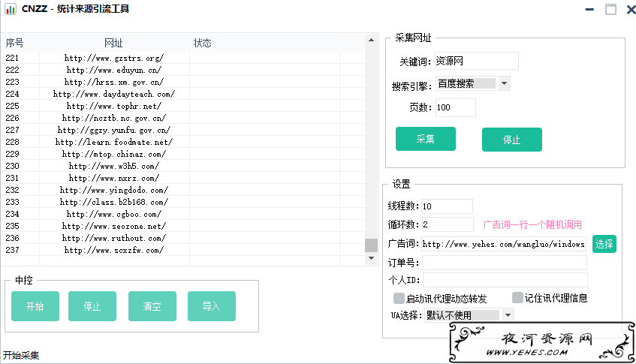Click the 页数 field containing 100
636x364 pixels.
tap(456, 108)
